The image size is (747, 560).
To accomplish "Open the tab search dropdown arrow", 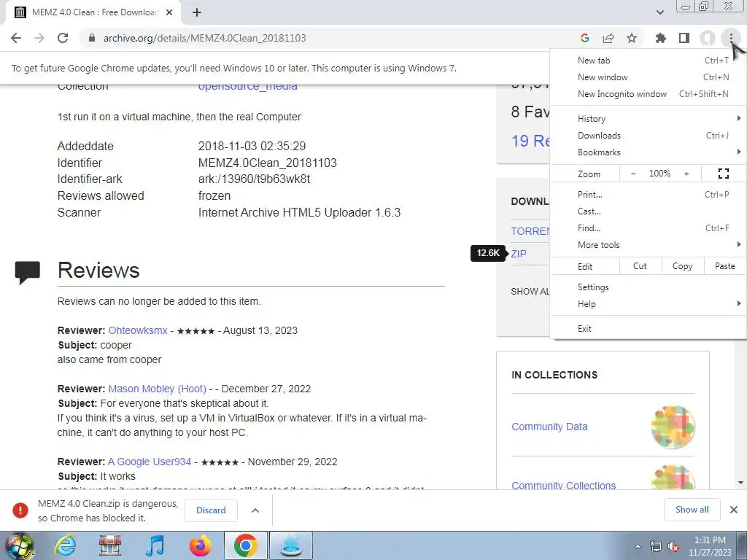I will coord(659,12).
